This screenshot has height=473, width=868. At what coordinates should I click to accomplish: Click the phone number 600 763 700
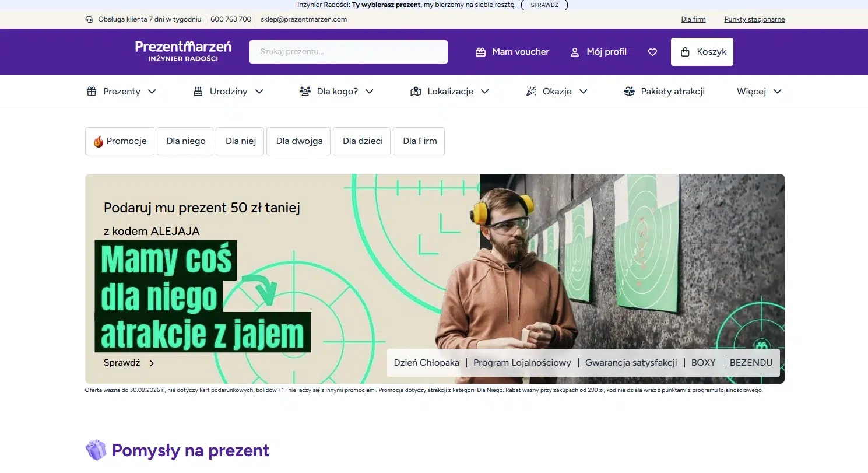231,19
